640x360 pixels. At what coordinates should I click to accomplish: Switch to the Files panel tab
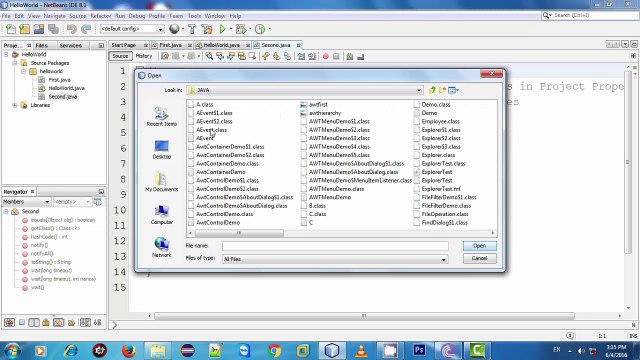[42, 45]
